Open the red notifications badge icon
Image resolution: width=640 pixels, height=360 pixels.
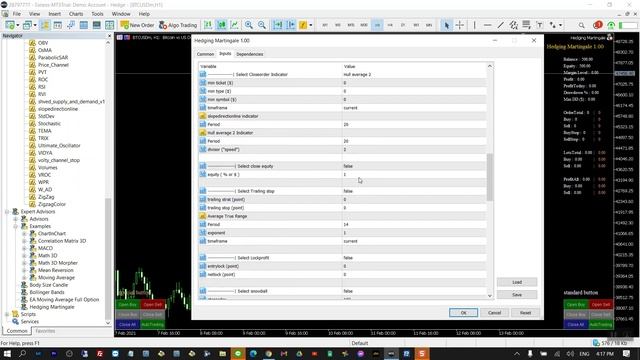point(598,25)
